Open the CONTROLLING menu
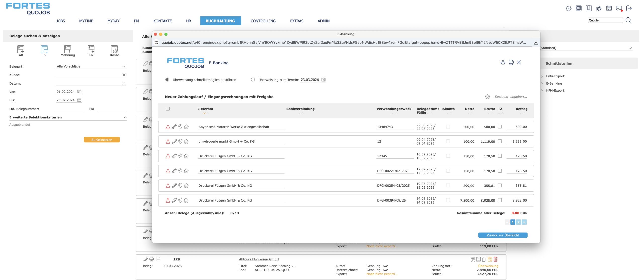The image size is (644, 280). [x=263, y=21]
